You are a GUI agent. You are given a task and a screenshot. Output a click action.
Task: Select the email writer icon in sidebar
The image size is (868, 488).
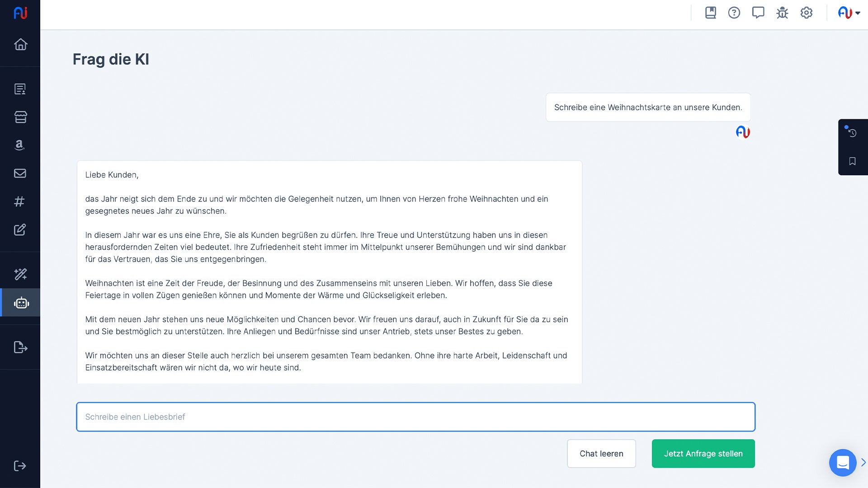pyautogui.click(x=20, y=173)
